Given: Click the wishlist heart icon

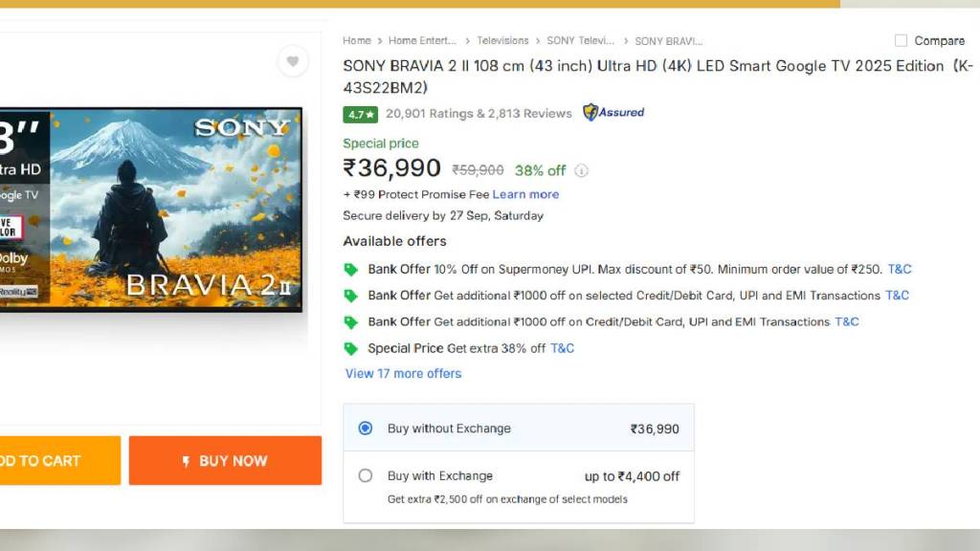Looking at the screenshot, I should [293, 61].
